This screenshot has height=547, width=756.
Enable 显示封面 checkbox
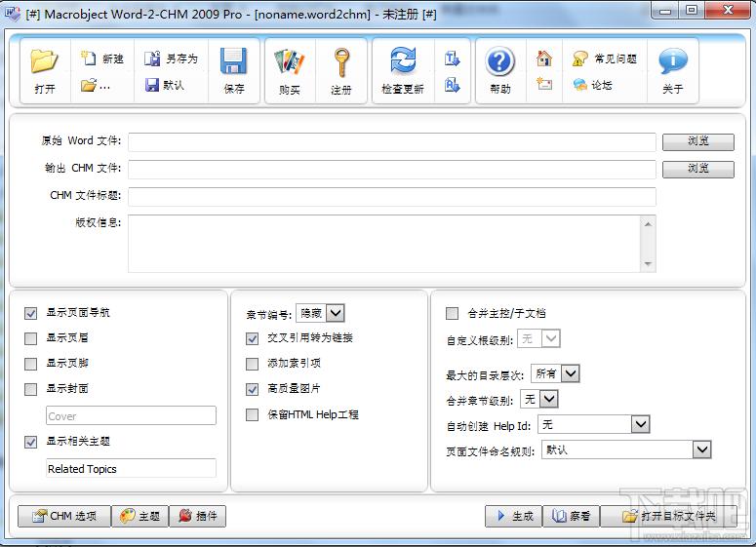click(x=31, y=389)
